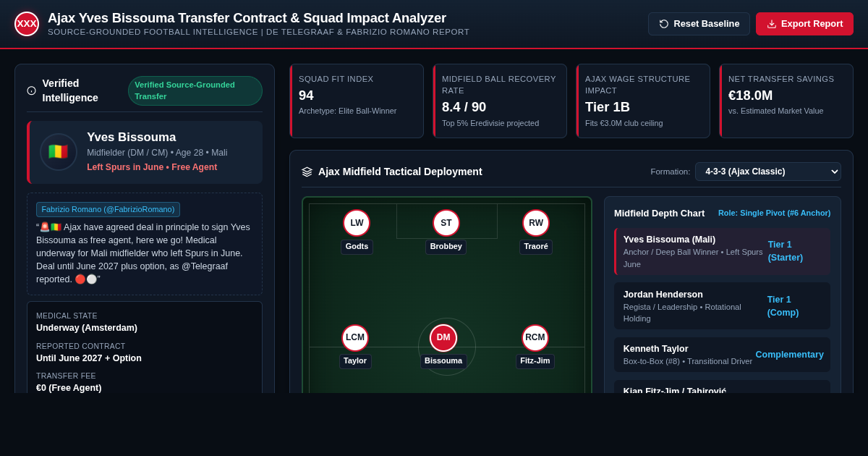Select Kenneth Taylor depth chart row
The width and height of the screenshot is (868, 456).
[x=722, y=355]
